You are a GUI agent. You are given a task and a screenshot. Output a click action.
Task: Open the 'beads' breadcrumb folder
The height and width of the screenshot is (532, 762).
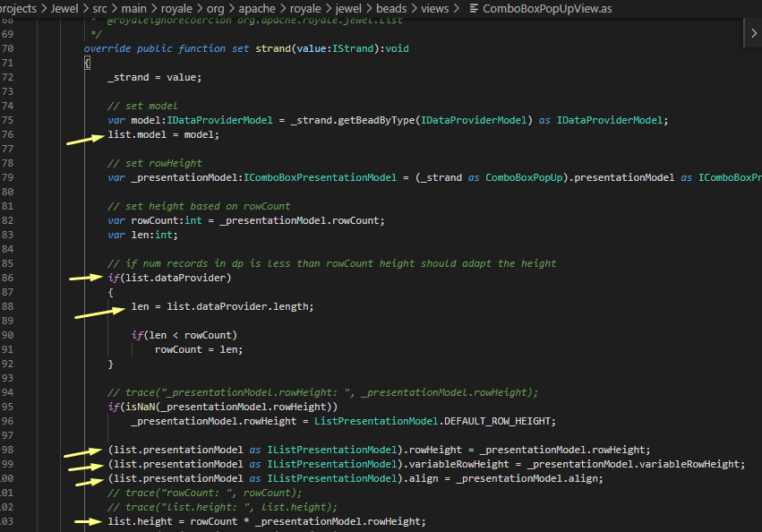click(x=391, y=8)
